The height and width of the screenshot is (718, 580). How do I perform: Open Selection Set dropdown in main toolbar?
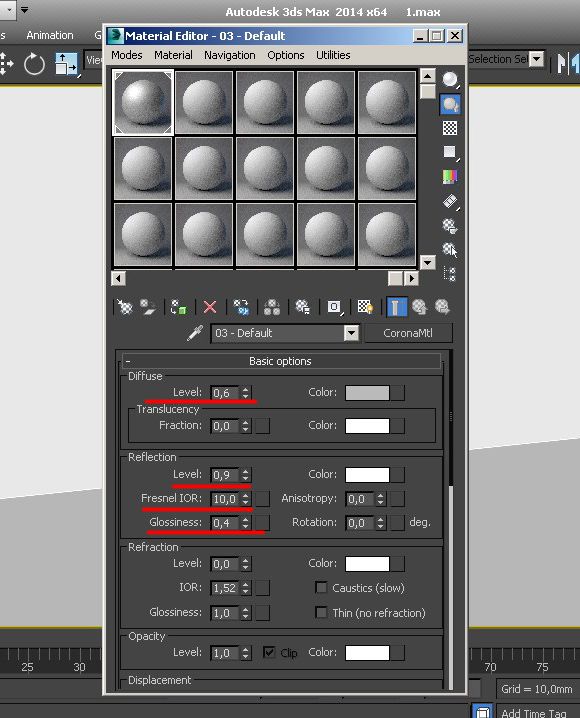pos(537,59)
